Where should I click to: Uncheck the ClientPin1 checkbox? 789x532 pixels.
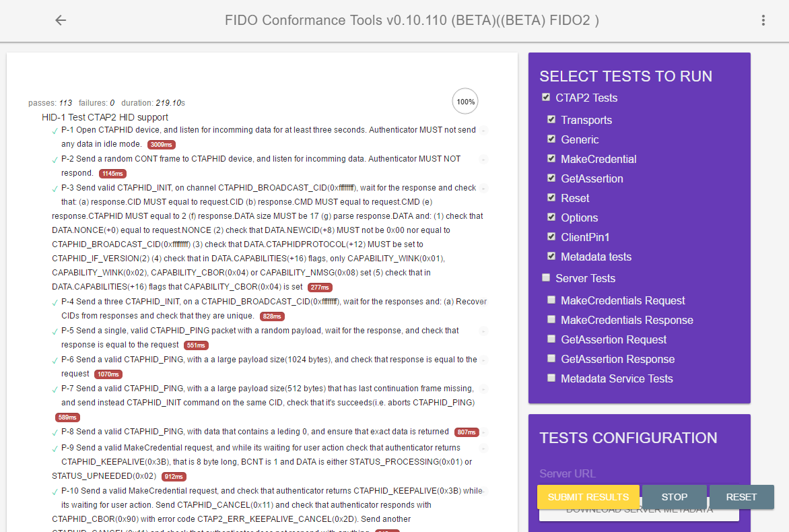pyautogui.click(x=551, y=236)
